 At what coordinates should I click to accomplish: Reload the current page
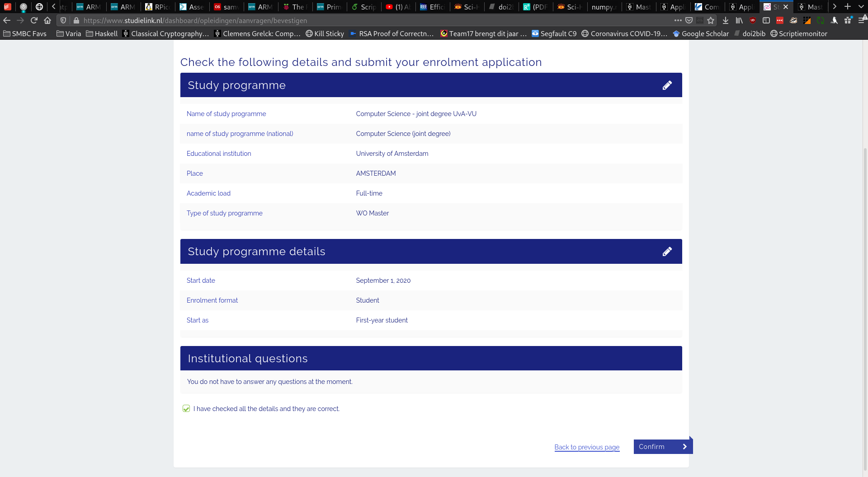[34, 20]
